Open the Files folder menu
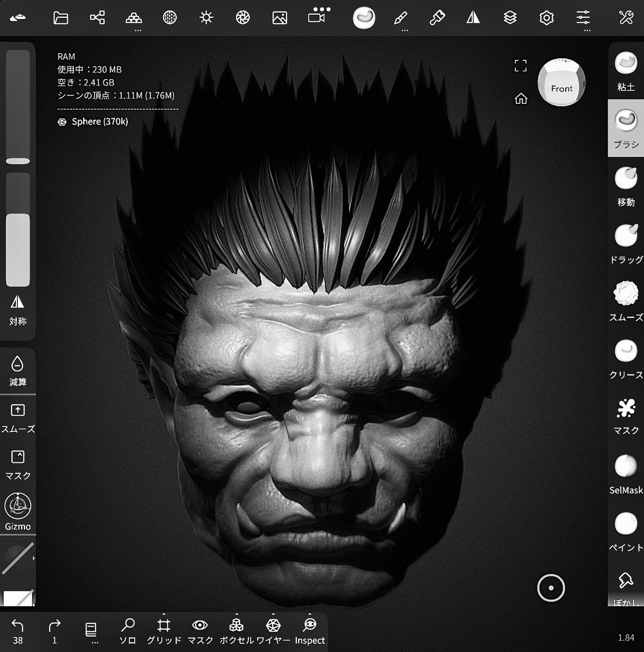 [61, 18]
